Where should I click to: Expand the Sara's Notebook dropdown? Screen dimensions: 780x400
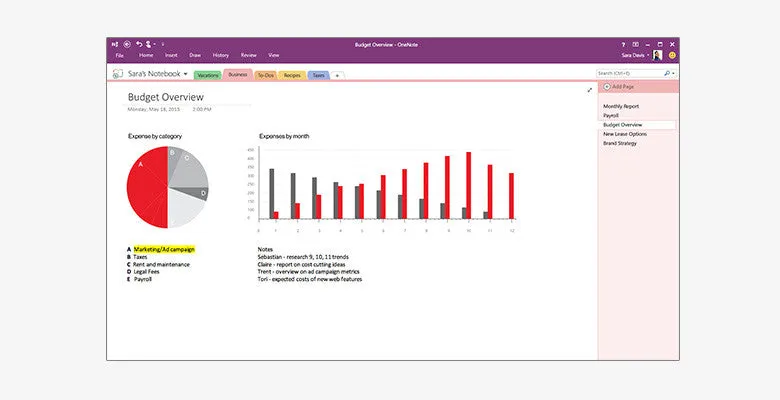[x=186, y=74]
